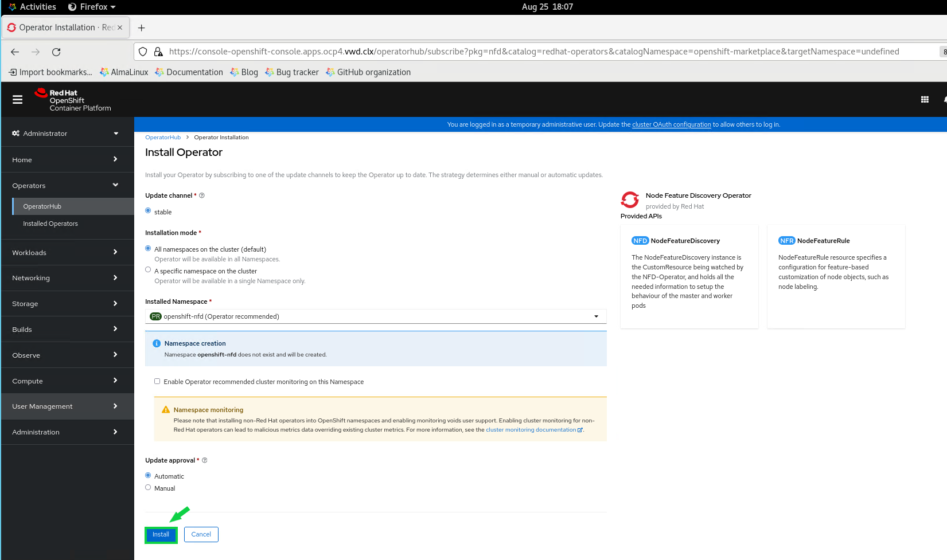Expand the User Management section
Viewport: 947px width, 560px height.
(67, 406)
